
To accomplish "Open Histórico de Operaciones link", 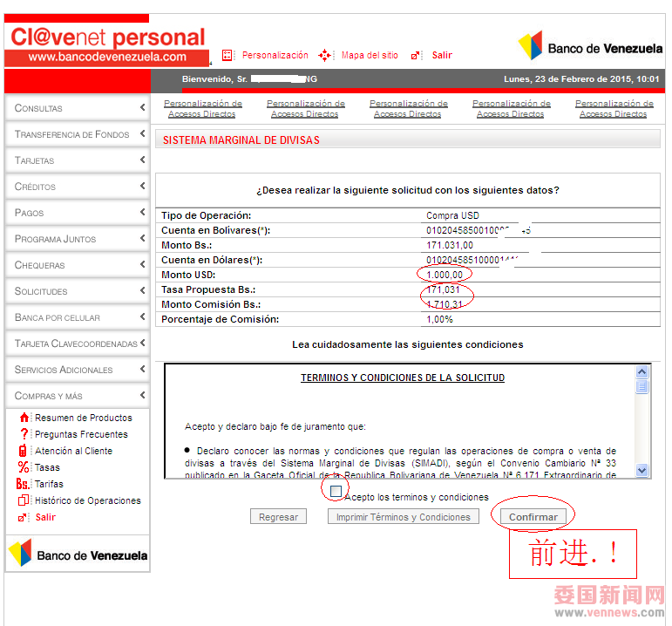I will click(88, 500).
